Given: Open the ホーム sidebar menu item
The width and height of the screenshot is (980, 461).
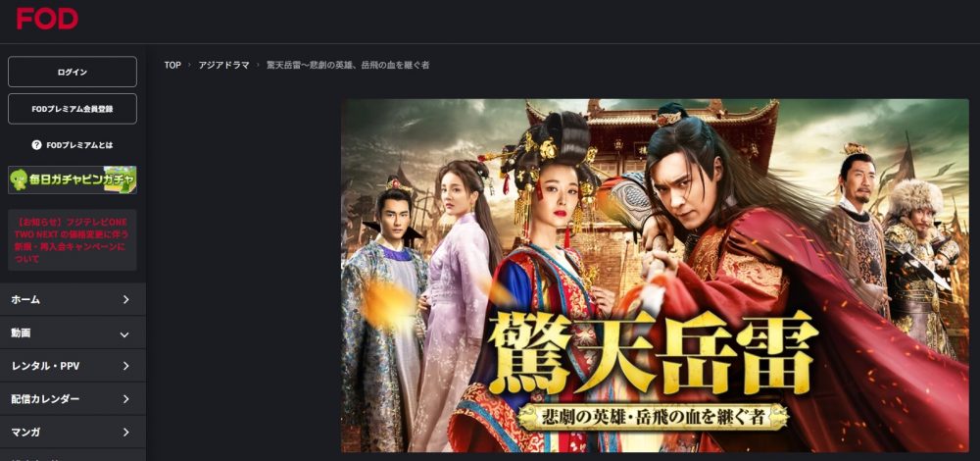Looking at the screenshot, I should coord(73,299).
